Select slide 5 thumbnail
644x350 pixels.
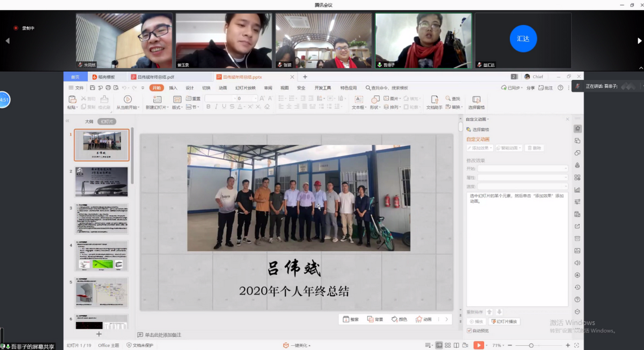coord(102,292)
